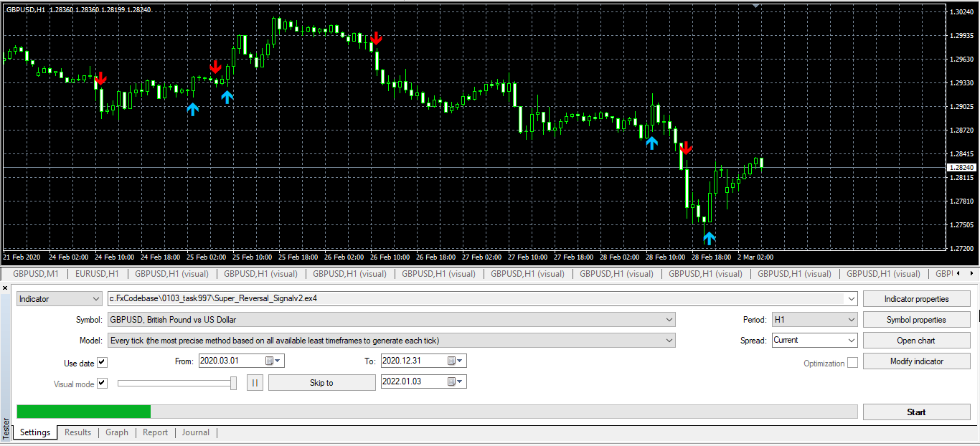The width and height of the screenshot is (980, 446).
Task: Open the From date calendar picker
Action: [274, 361]
